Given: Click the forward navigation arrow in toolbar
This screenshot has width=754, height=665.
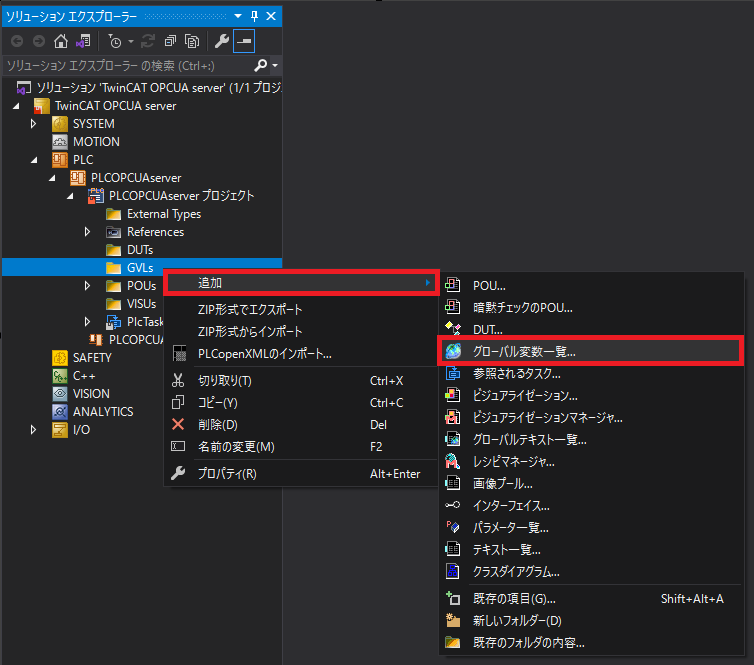Looking at the screenshot, I should [39, 41].
